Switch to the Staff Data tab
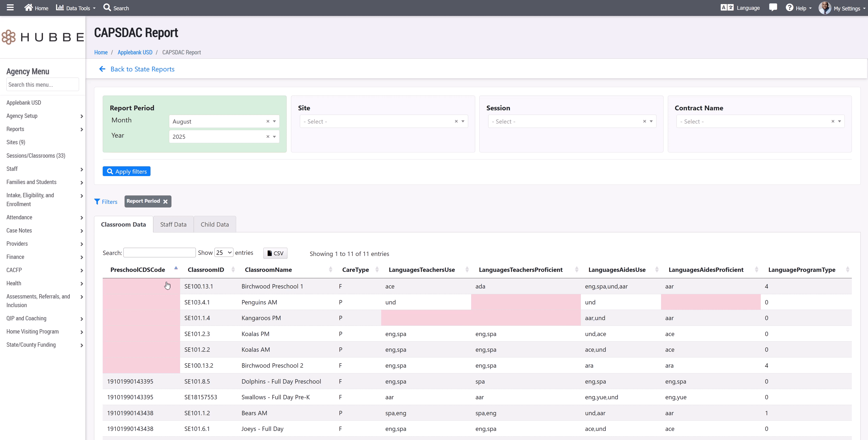 [173, 225]
